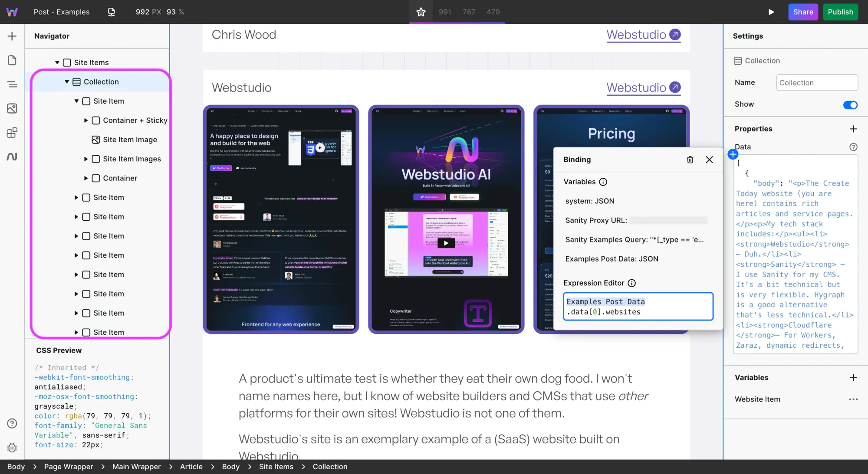Click the Share button

pyautogui.click(x=803, y=12)
